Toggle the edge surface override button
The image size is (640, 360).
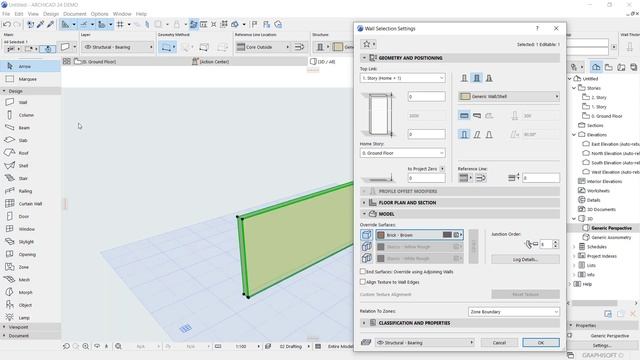click(x=367, y=246)
